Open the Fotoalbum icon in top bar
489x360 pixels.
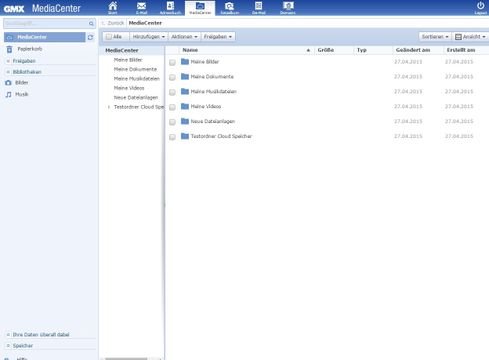click(x=229, y=6)
